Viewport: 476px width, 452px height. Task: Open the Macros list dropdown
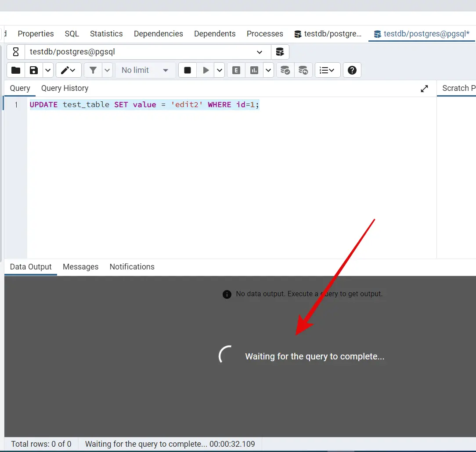[328, 70]
